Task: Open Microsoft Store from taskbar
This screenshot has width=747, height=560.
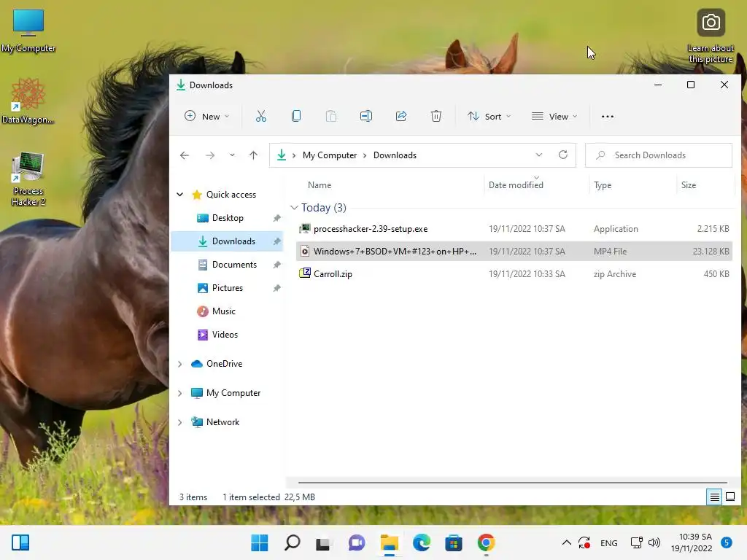Action: pos(454,542)
